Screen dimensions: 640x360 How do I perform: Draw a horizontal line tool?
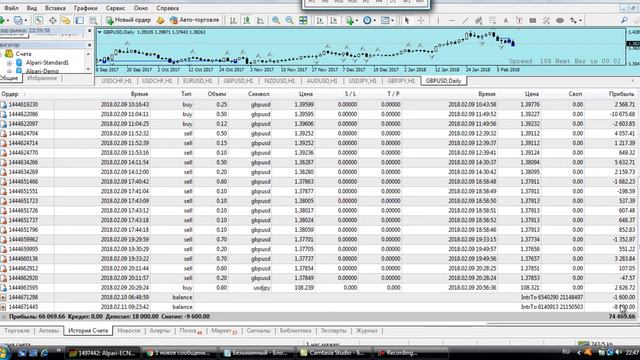[x=452, y=20]
